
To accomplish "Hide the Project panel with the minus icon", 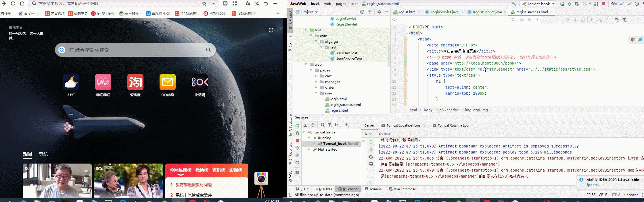I will (x=387, y=12).
